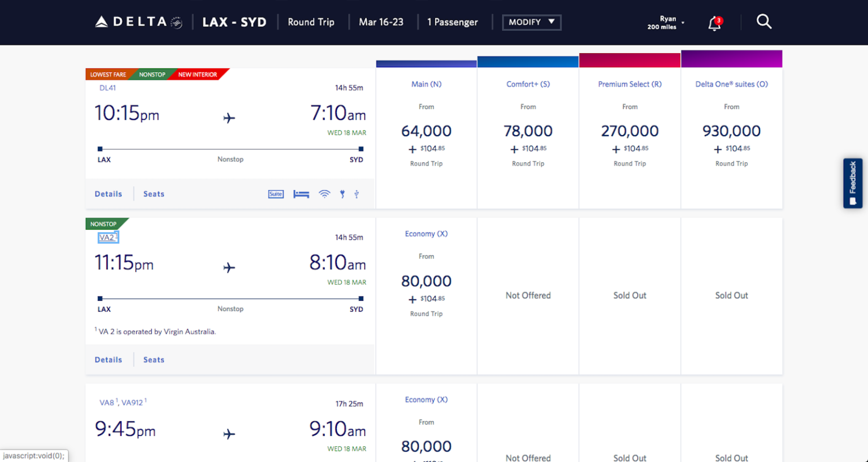The height and width of the screenshot is (462, 868).
Task: Click the USB port amenity icon
Action: [x=357, y=193]
